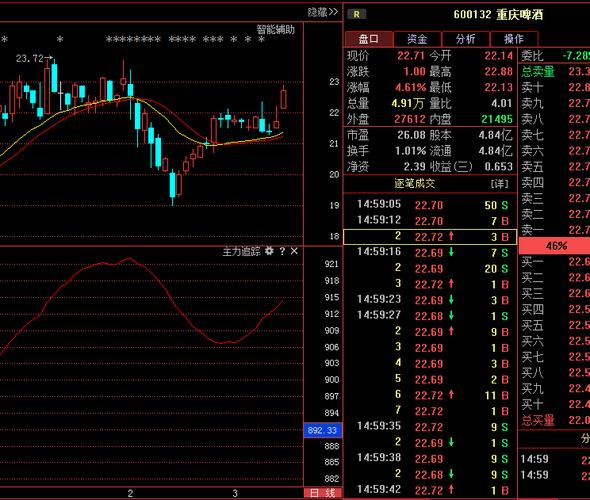
Task: Switch to the 盘口 tab
Action: pyautogui.click(x=369, y=39)
